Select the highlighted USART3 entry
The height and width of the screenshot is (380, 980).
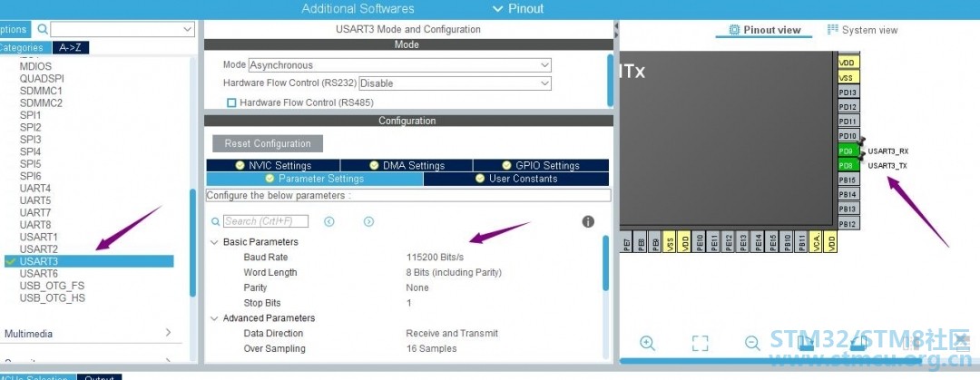(x=89, y=261)
